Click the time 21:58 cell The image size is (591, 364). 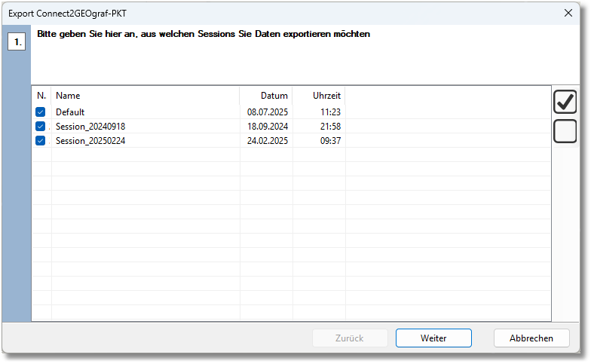coord(330,127)
